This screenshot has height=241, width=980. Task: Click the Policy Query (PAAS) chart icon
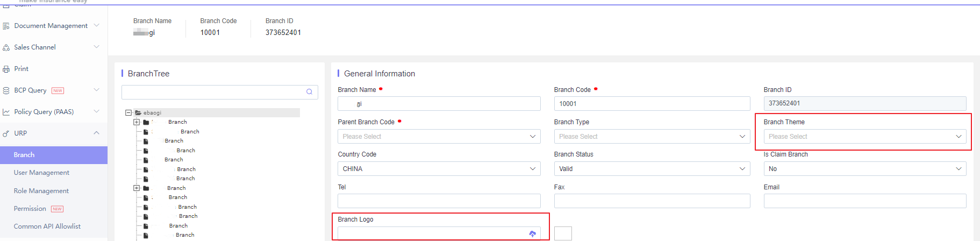6,112
